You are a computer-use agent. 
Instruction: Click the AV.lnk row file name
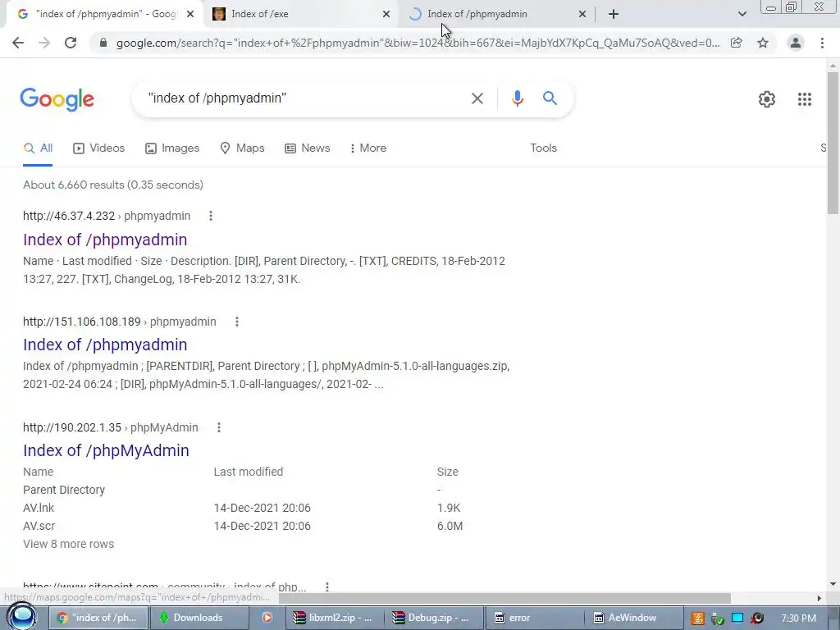click(39, 508)
